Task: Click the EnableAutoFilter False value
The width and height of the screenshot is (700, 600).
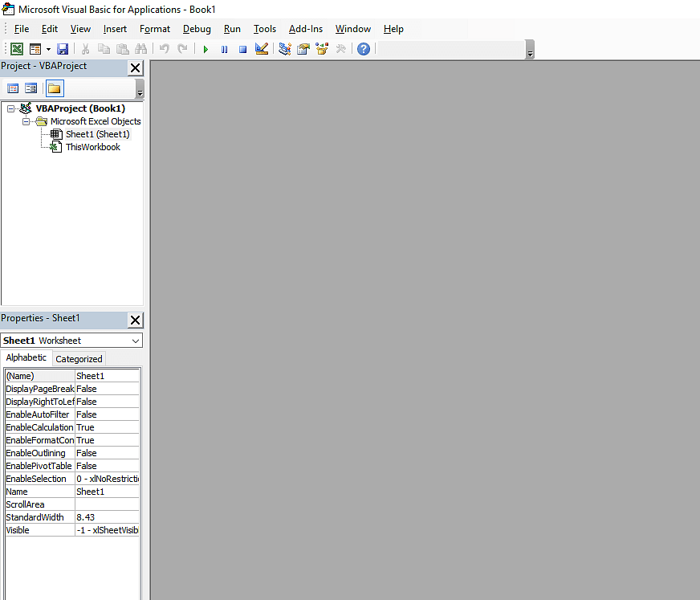Action: tap(107, 414)
